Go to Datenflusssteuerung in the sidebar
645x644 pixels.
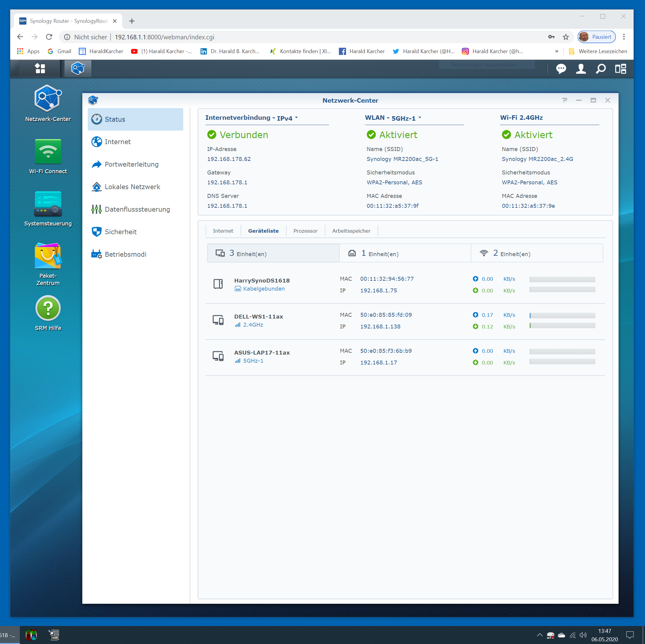tap(137, 209)
